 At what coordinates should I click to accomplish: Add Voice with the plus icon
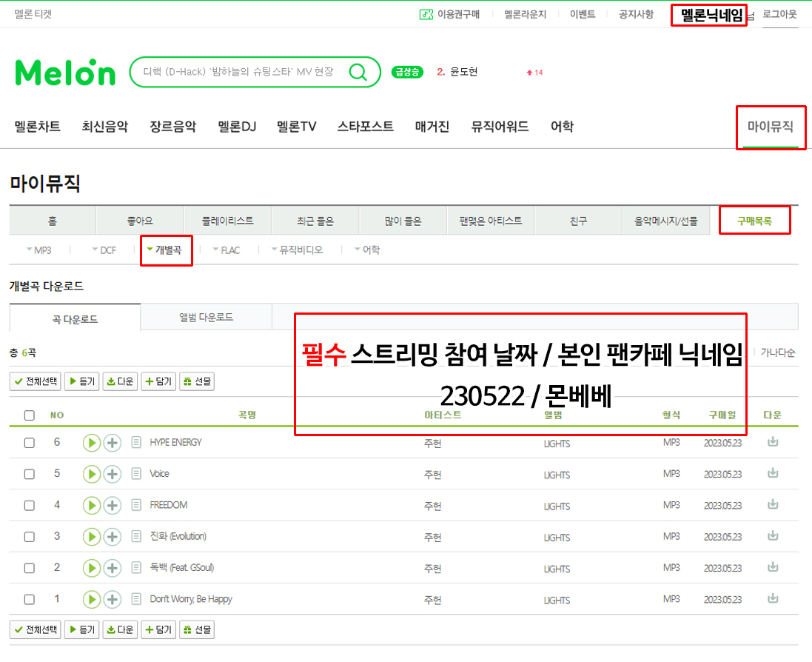(113, 474)
